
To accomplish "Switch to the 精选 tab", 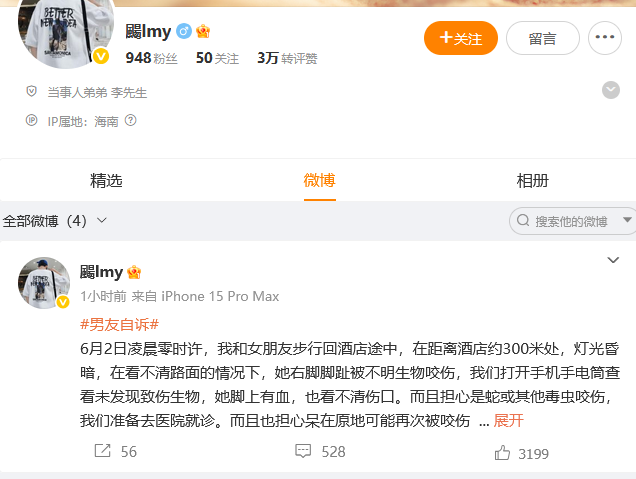I will point(106,180).
